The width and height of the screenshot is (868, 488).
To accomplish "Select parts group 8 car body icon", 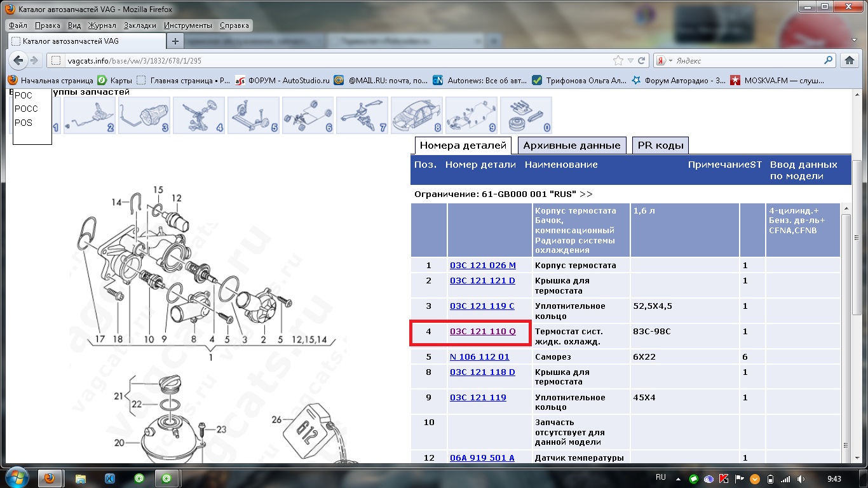I will pos(417,115).
